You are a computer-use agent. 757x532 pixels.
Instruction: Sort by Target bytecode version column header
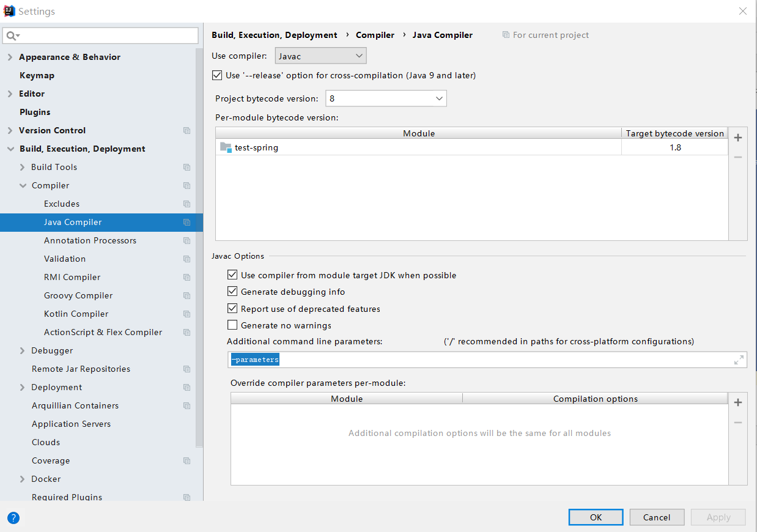coord(674,133)
